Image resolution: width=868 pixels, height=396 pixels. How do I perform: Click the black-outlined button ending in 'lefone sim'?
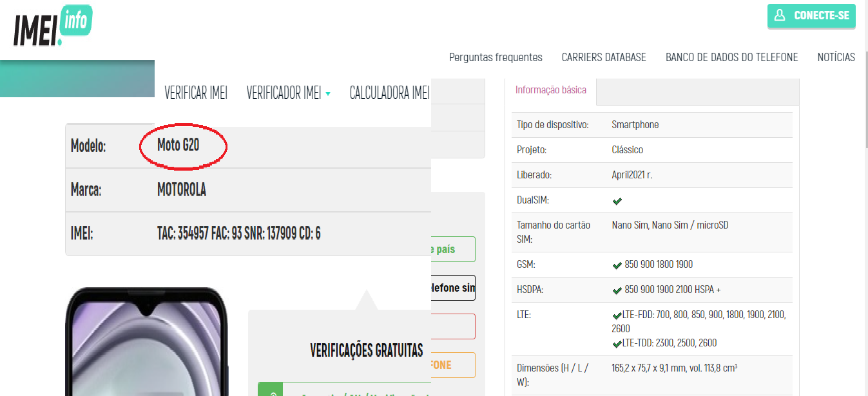click(452, 288)
